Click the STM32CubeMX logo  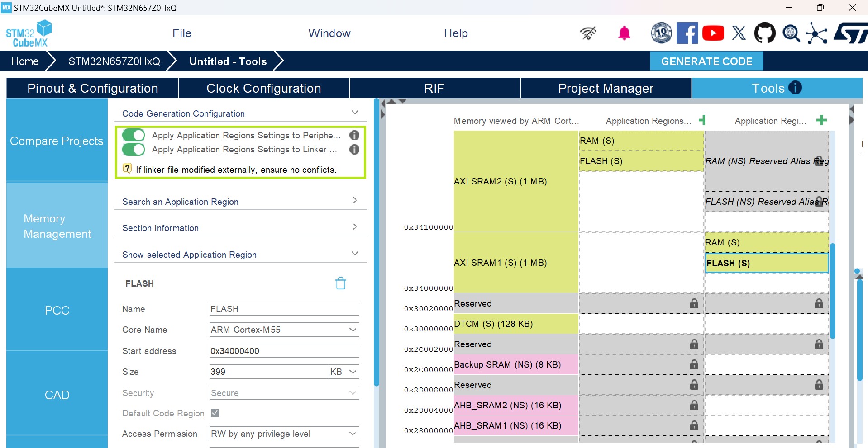point(29,33)
